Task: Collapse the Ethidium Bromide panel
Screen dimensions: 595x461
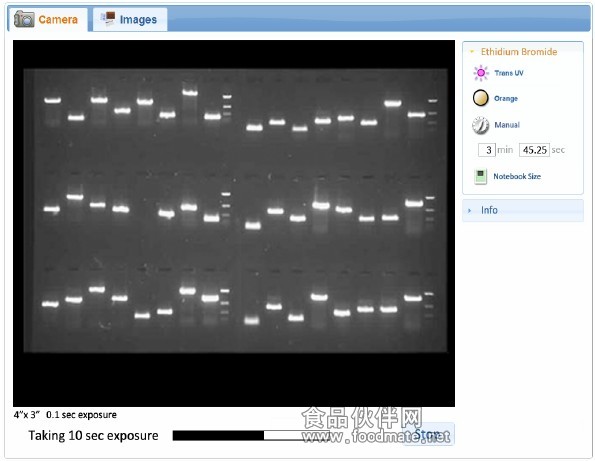Action: tap(472, 52)
